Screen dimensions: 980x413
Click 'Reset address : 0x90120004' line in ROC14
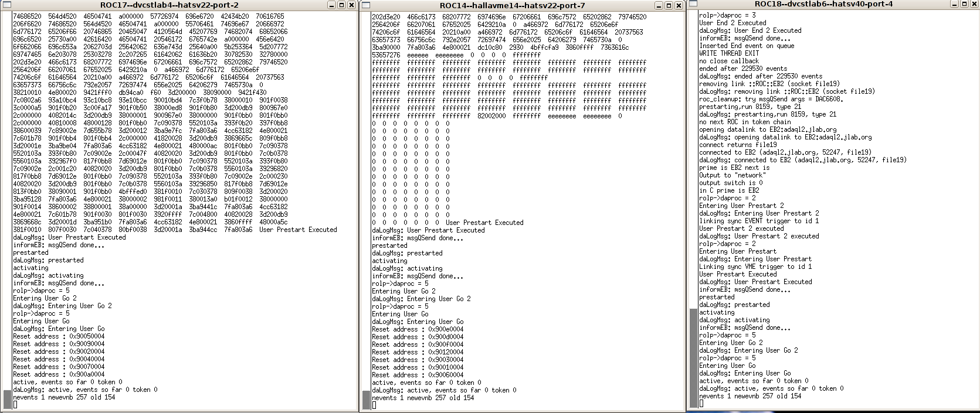(x=418, y=352)
